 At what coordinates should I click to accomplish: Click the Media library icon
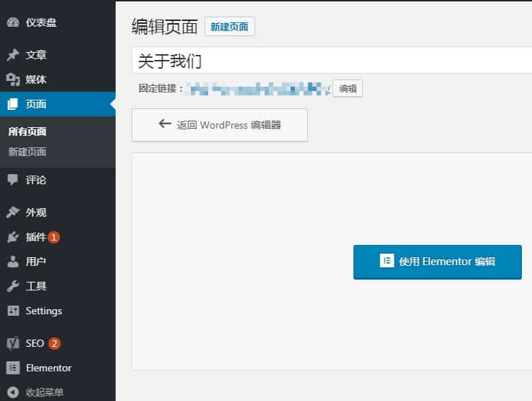pos(13,79)
